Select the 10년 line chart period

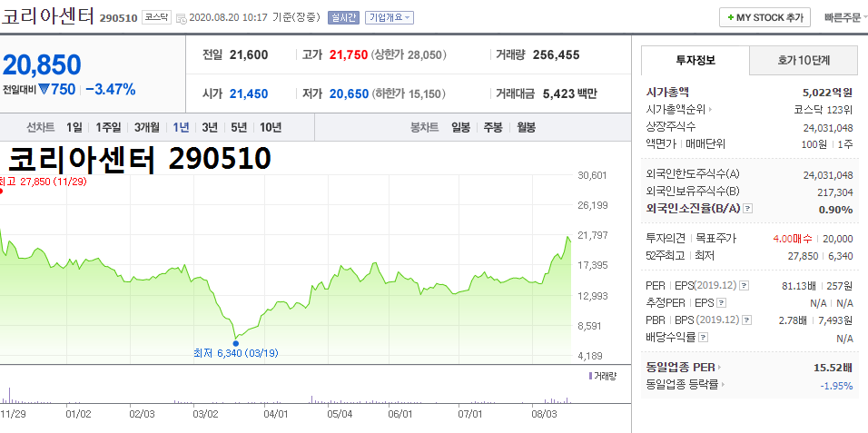271,127
